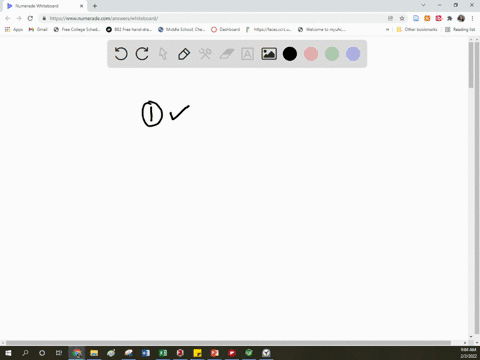480x360 pixels.
Task: Switch to Excel in the taskbar
Action: (x=163, y=353)
